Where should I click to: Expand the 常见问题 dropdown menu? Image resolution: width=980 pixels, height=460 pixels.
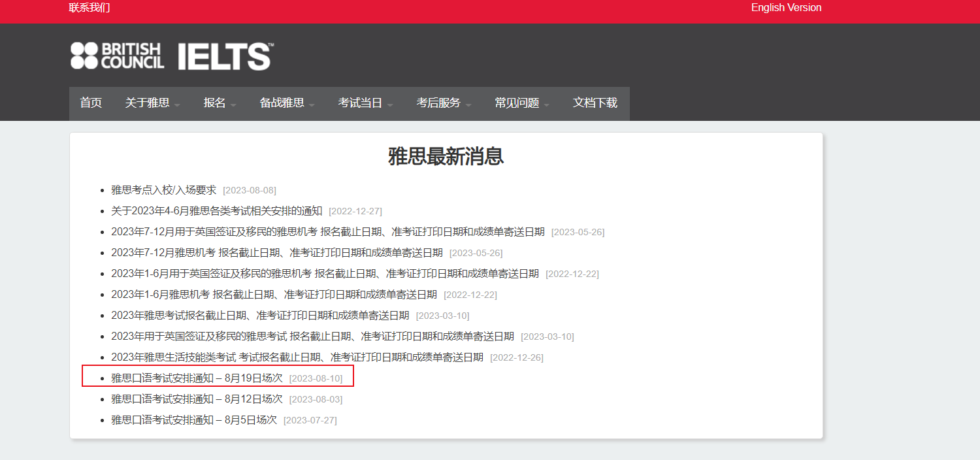click(x=522, y=103)
